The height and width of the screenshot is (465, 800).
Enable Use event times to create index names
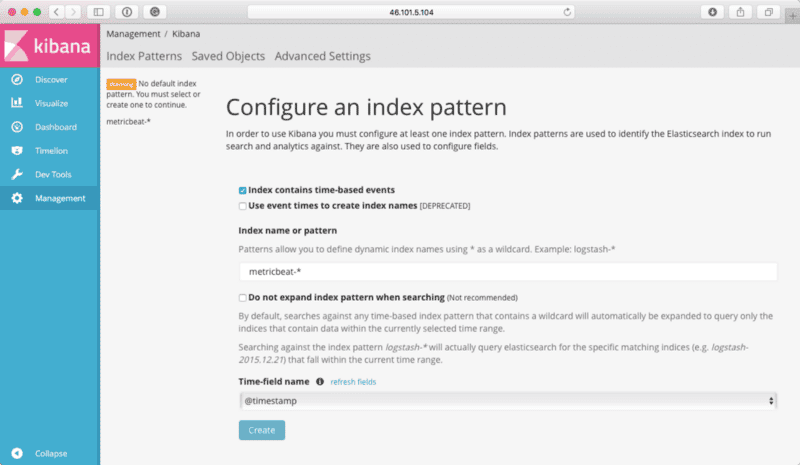pos(243,206)
